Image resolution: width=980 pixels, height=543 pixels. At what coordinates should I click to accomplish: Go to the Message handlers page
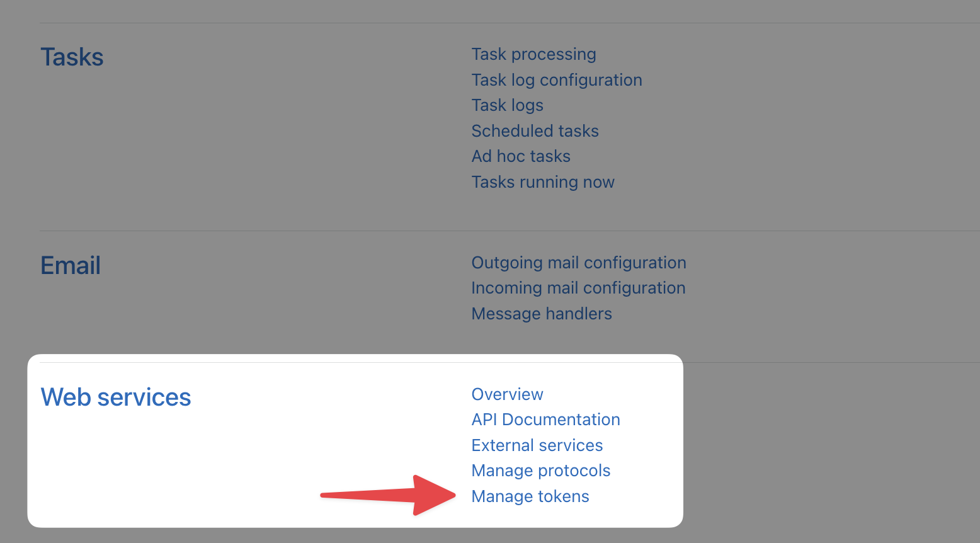(541, 314)
